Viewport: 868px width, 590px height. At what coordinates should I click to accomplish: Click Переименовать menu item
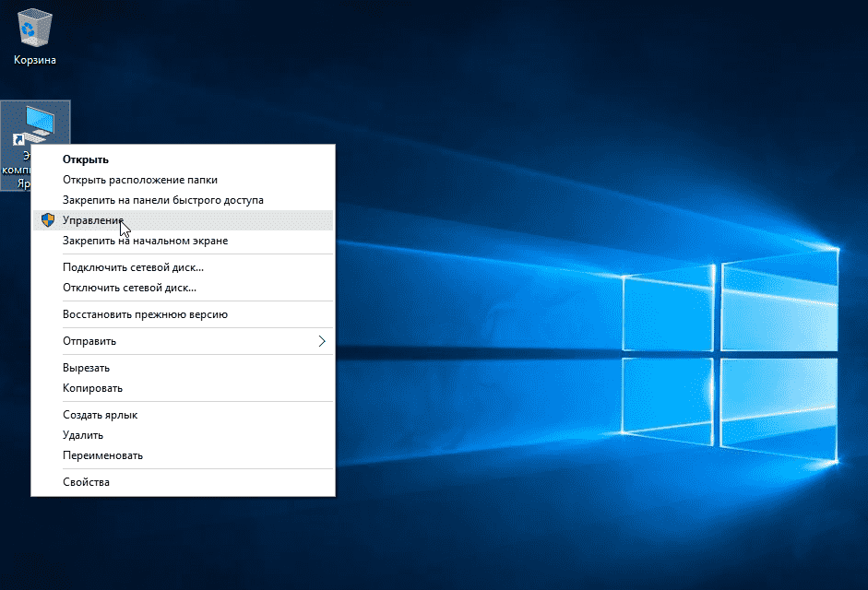click(102, 455)
